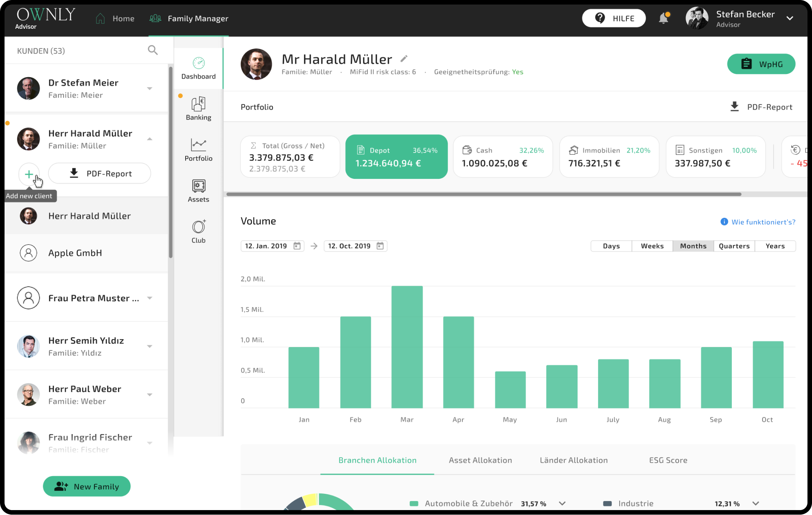Select the Weeks interval
The width and height of the screenshot is (812, 515).
652,246
